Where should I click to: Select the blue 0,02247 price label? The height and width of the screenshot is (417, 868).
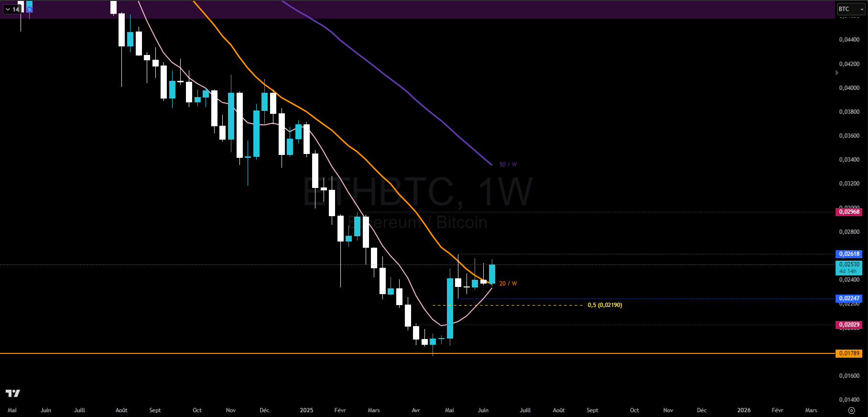[849, 298]
